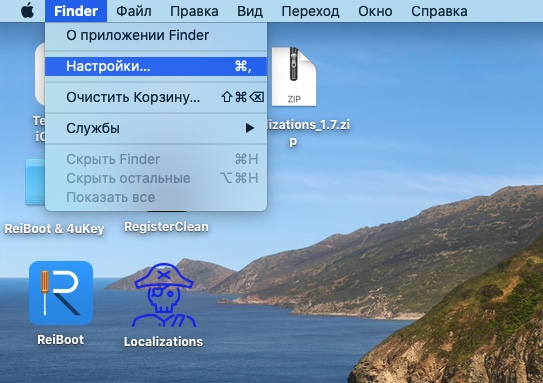The height and width of the screenshot is (383, 543).
Task: Select the Localizations pirate icon
Action: [163, 295]
